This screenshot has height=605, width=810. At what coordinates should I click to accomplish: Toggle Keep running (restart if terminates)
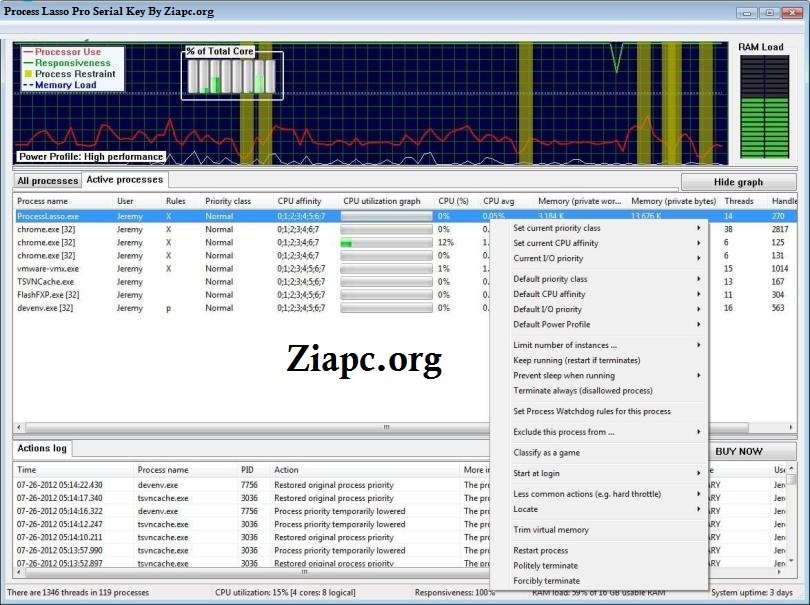pos(577,360)
